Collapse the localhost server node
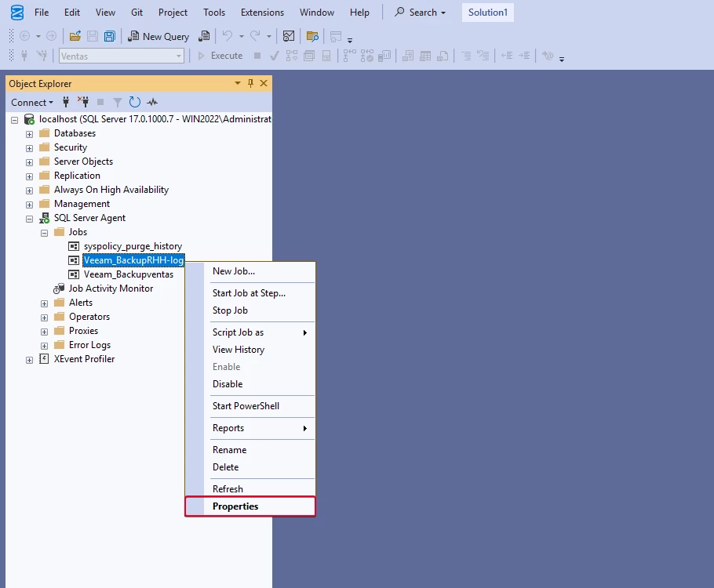Image resolution: width=714 pixels, height=588 pixels. (15, 120)
